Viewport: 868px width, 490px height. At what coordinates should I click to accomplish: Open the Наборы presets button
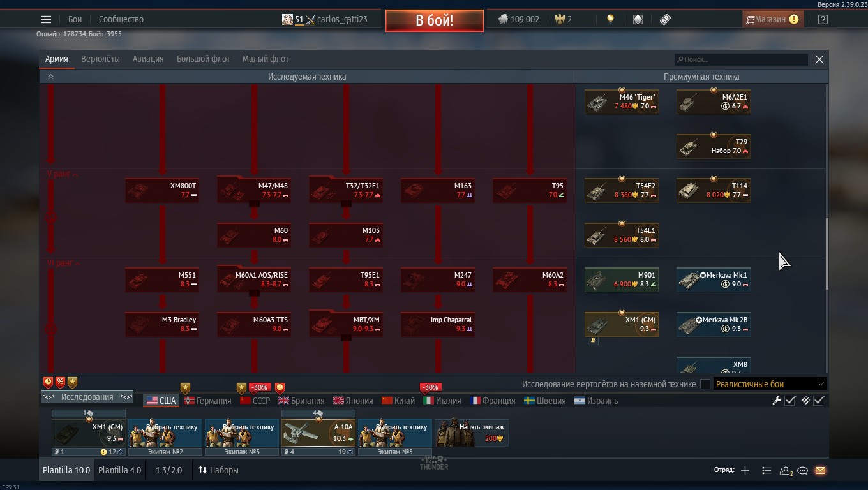[x=218, y=470]
